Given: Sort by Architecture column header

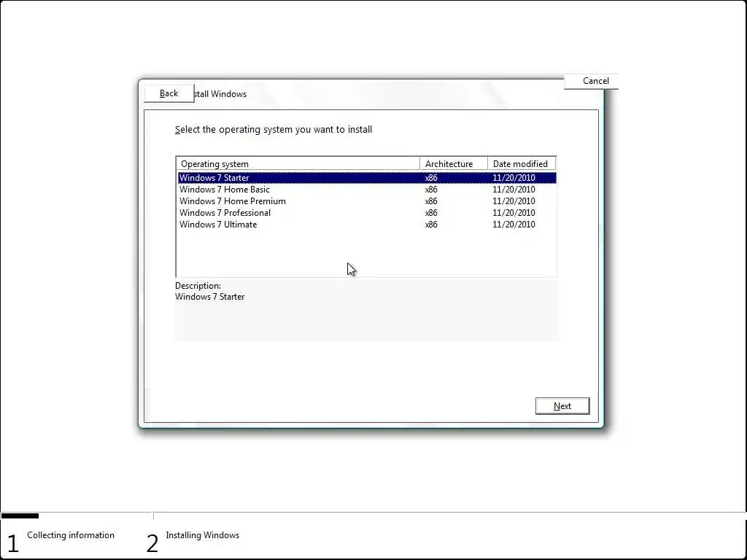Looking at the screenshot, I should click(454, 164).
